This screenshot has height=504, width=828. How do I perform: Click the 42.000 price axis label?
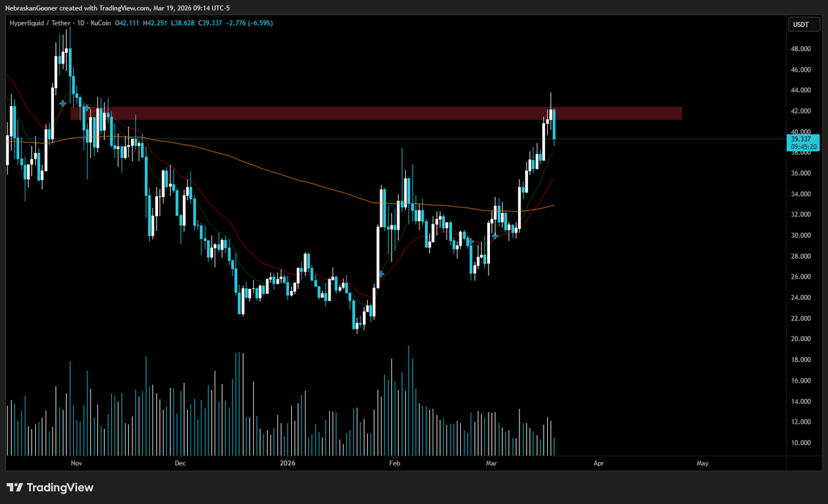click(x=801, y=111)
